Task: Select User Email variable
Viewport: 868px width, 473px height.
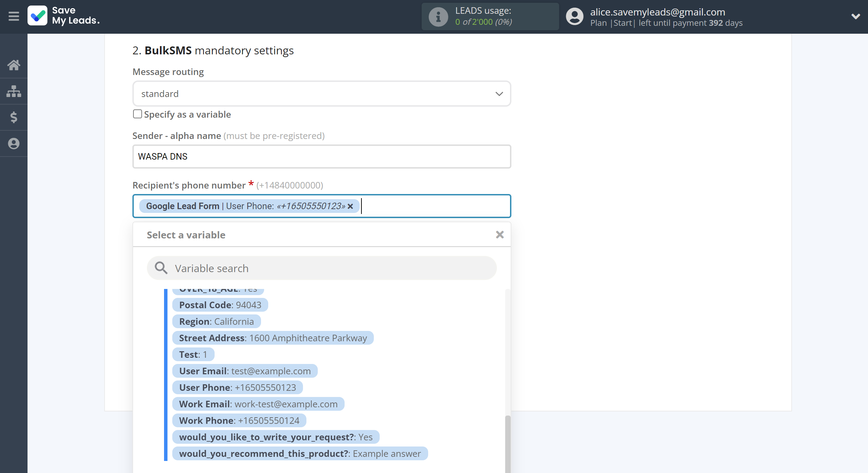Action: pyautogui.click(x=245, y=371)
